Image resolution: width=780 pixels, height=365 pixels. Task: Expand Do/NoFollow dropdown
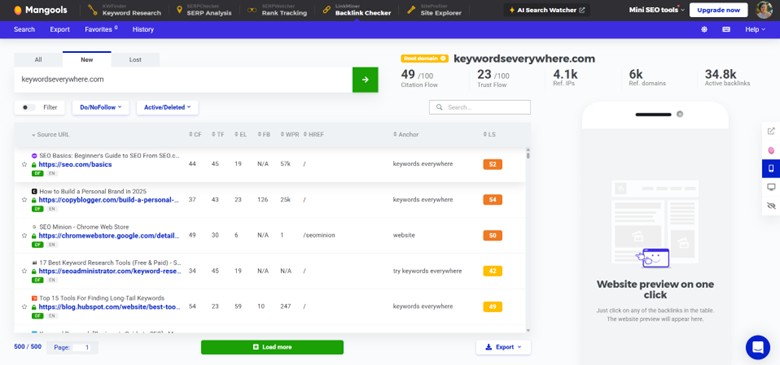(x=101, y=107)
